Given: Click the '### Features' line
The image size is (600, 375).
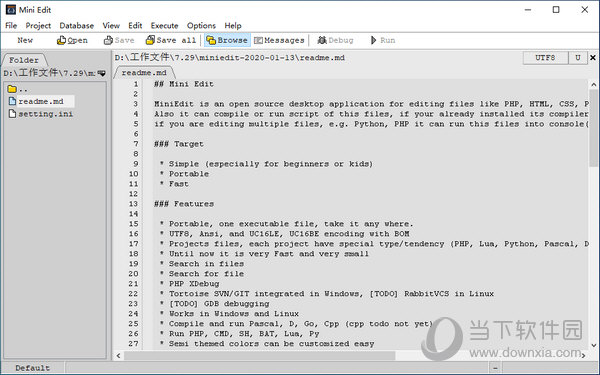Looking at the screenshot, I should [184, 204].
